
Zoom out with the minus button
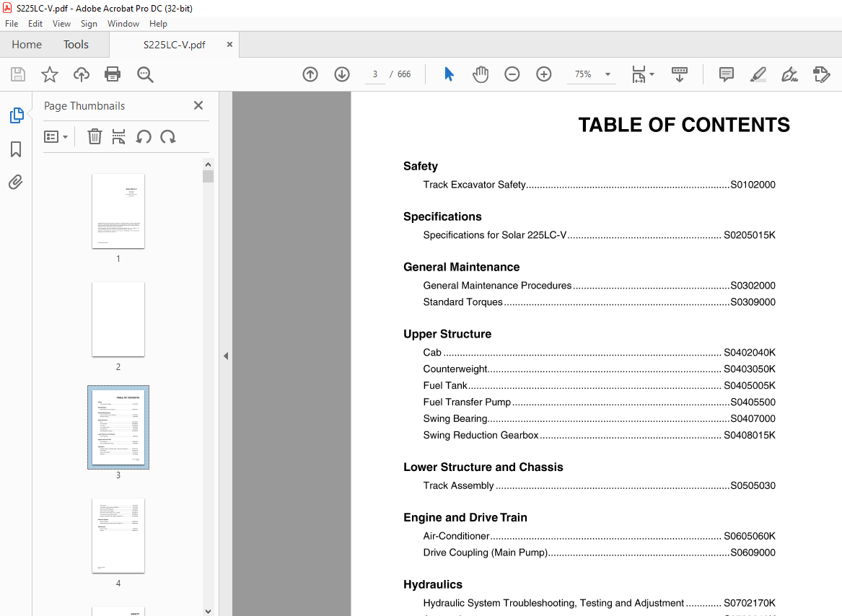512,74
